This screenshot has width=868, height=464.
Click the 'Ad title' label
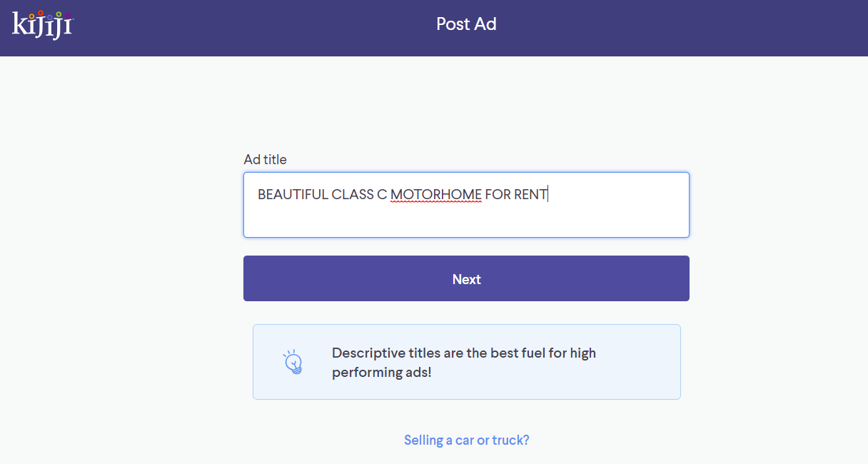(x=265, y=159)
